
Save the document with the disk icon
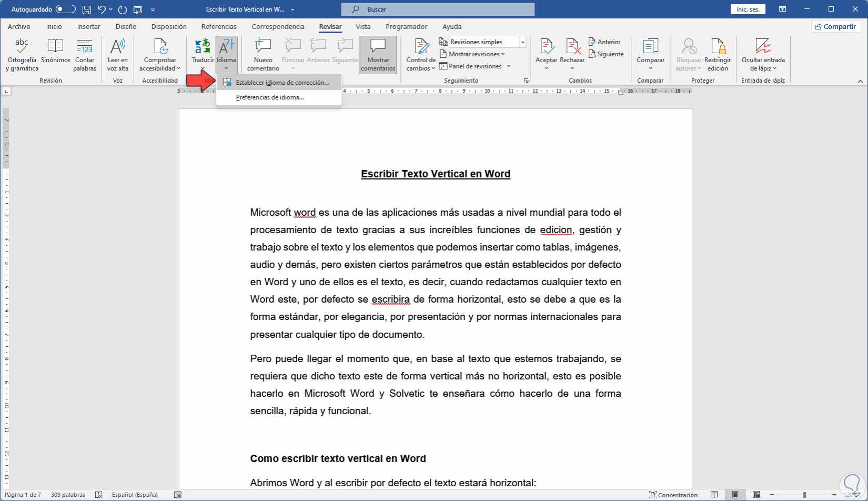(87, 9)
